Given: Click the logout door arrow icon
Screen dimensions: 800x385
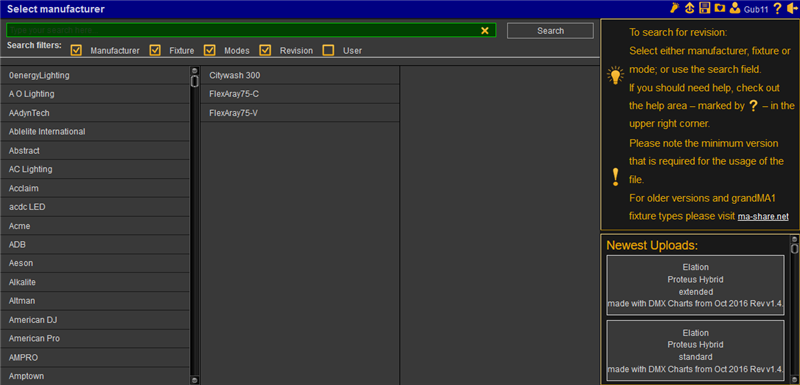Looking at the screenshot, I should point(792,8).
